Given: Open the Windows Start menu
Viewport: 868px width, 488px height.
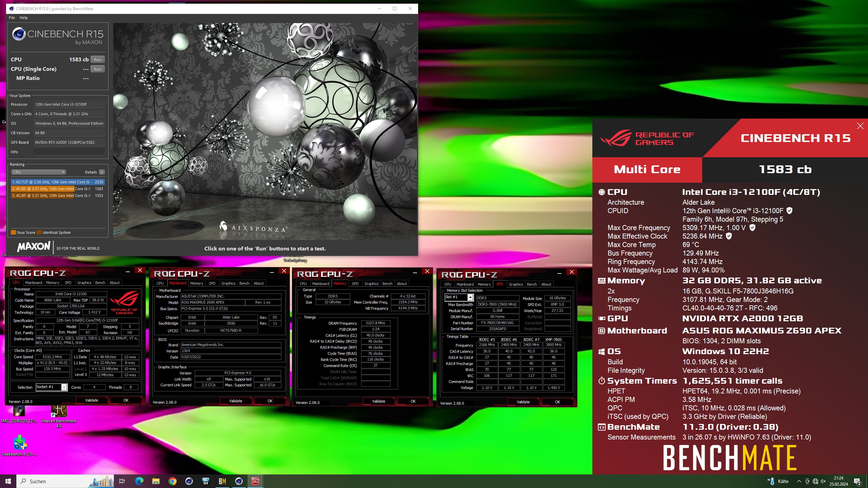Looking at the screenshot, I should click(x=8, y=481).
